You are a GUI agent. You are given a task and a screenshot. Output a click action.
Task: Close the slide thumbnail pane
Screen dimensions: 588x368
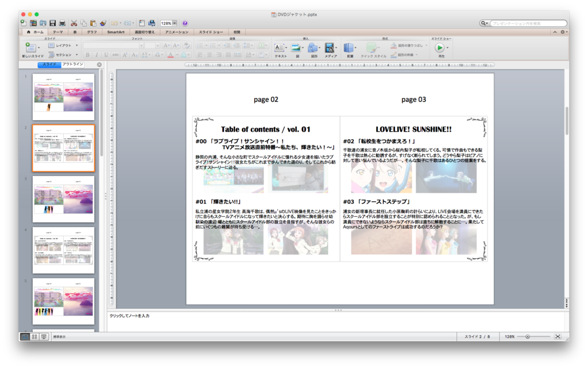(x=99, y=64)
